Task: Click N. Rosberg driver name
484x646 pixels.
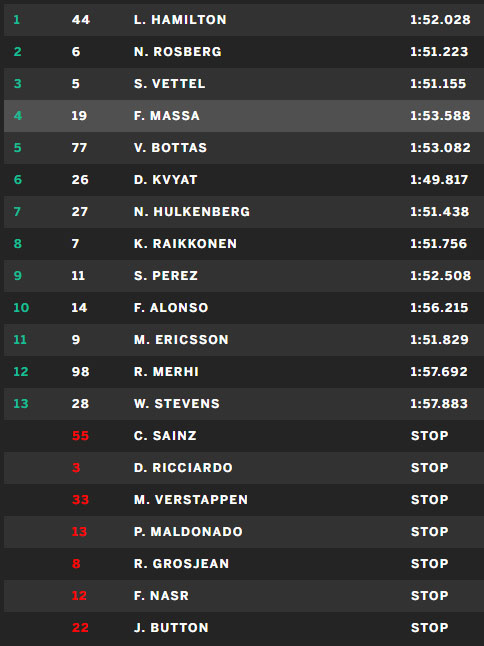Action: pos(178,52)
